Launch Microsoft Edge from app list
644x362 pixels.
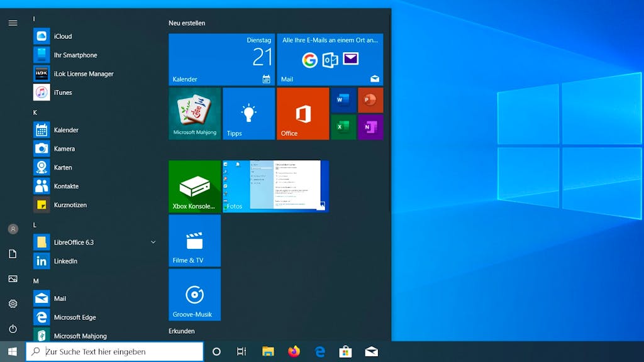click(x=94, y=317)
